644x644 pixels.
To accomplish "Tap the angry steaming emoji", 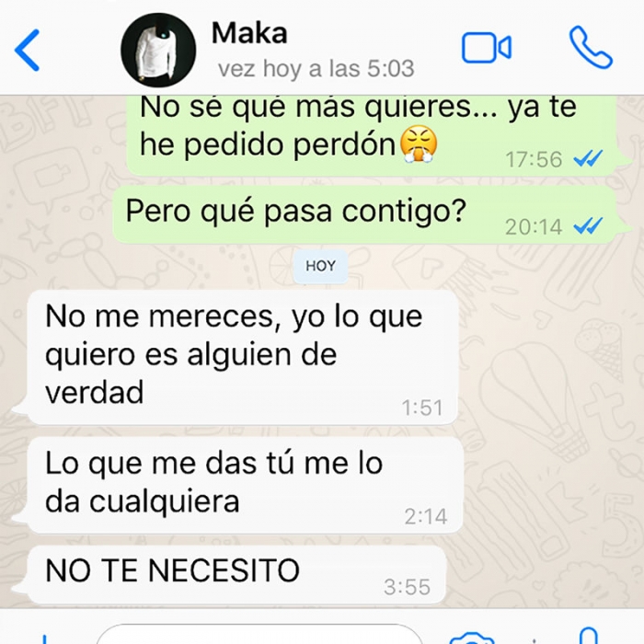I will [x=418, y=144].
